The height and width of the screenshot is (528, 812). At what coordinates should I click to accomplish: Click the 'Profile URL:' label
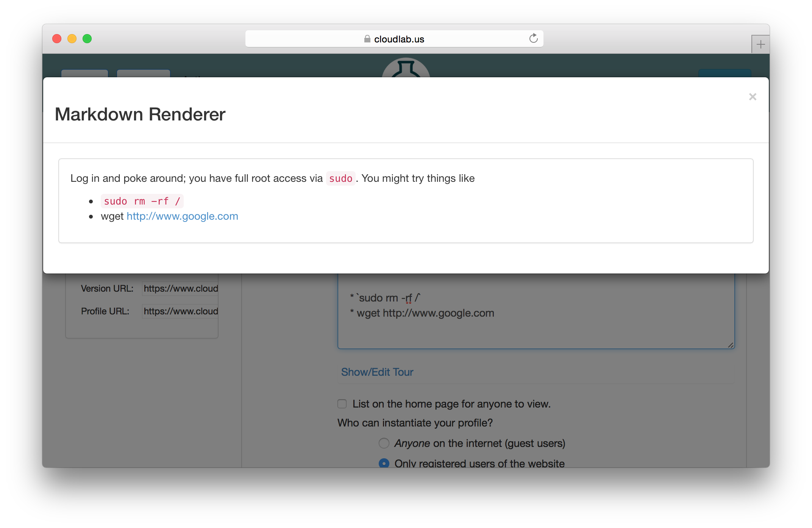click(105, 311)
